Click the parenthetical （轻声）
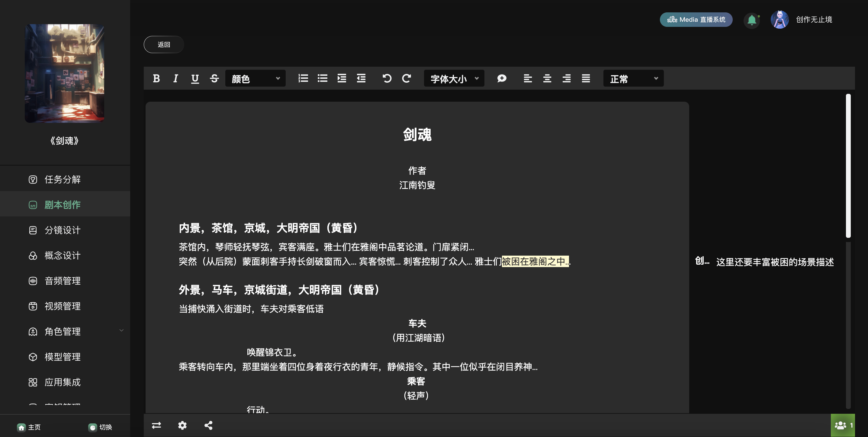The image size is (868, 437). coord(416,396)
